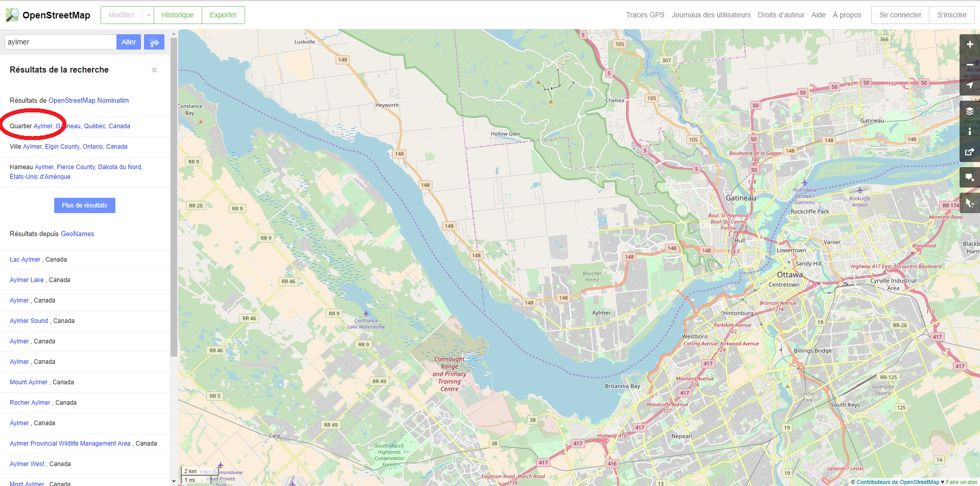The height and width of the screenshot is (486, 980).
Task: Focus the search field containing aylmer
Action: [x=60, y=42]
